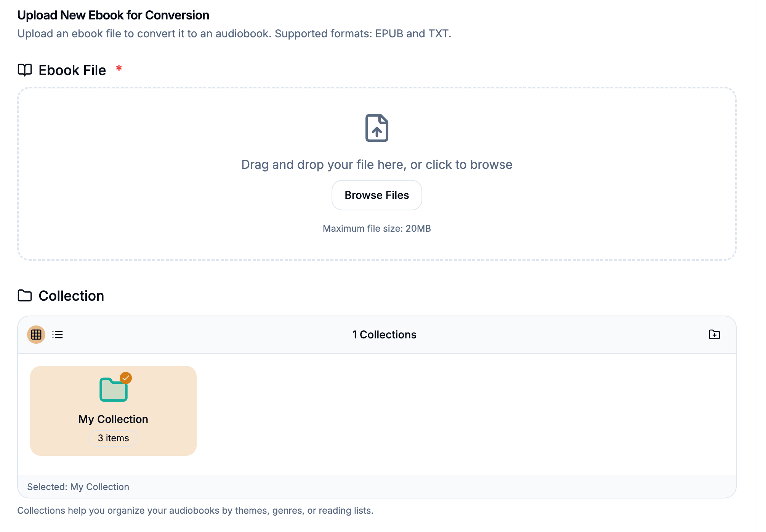This screenshot has width=766, height=532.
Task: Click the red required asterisk
Action: pos(119,69)
